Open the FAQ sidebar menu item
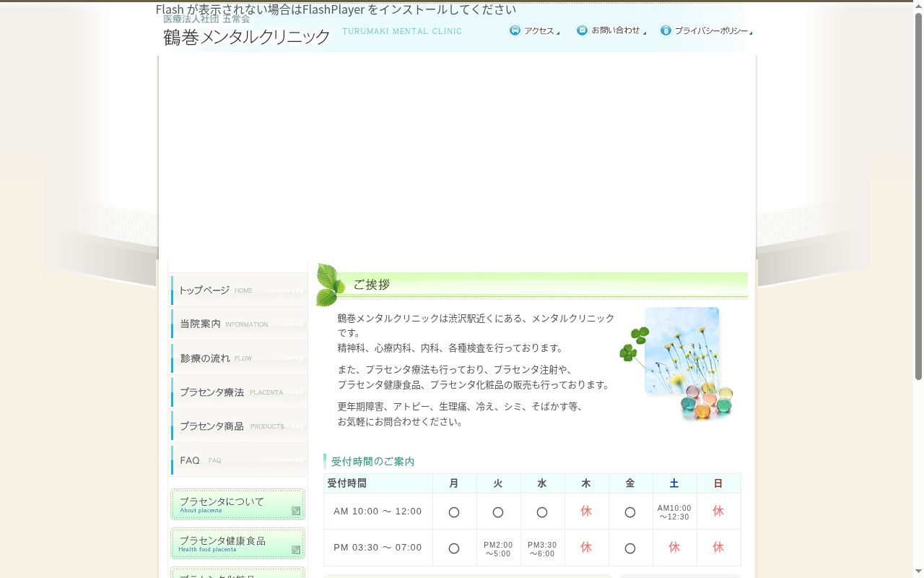The width and height of the screenshot is (924, 578). pyautogui.click(x=239, y=460)
